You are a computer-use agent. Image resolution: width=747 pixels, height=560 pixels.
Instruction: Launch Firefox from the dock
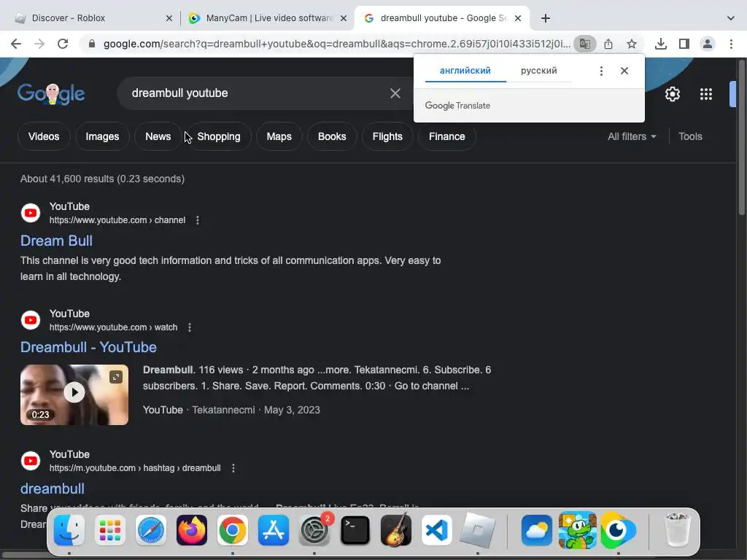point(192,530)
